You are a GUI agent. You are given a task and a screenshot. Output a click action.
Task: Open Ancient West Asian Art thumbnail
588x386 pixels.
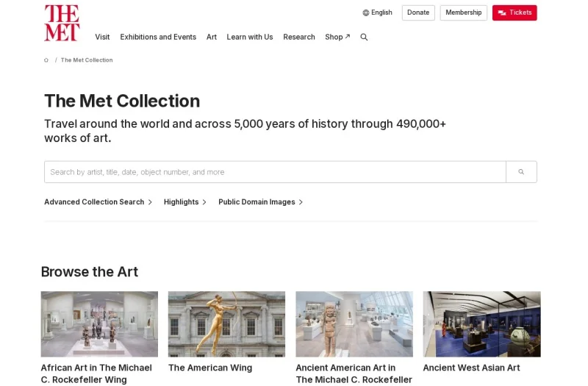coord(482,324)
